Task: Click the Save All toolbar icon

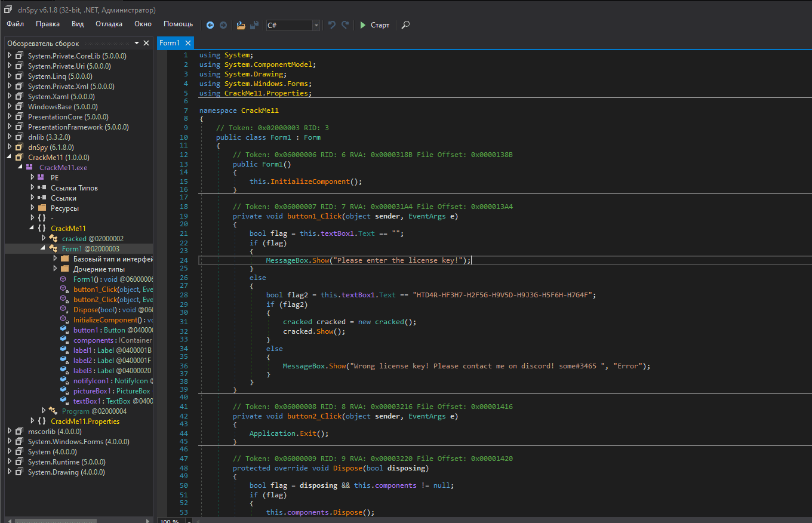Action: coord(254,25)
